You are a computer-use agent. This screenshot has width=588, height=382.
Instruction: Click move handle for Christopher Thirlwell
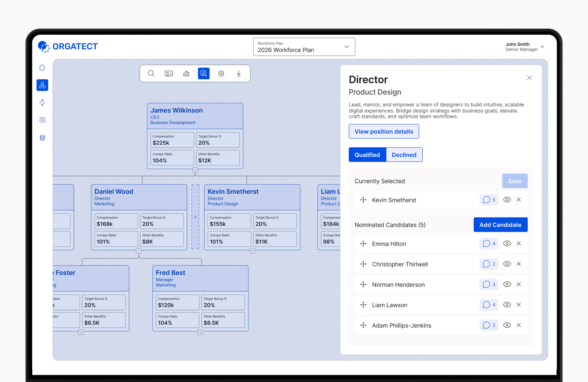363,264
